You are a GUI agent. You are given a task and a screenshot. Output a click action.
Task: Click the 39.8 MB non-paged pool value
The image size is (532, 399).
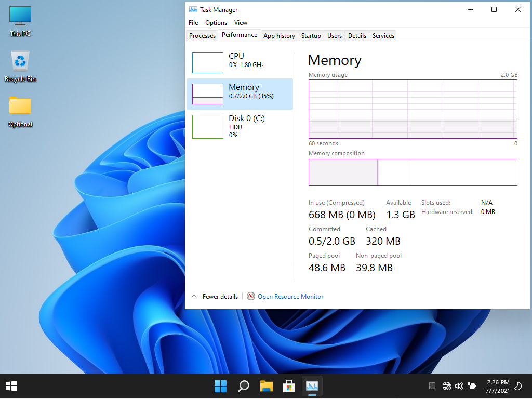point(374,268)
